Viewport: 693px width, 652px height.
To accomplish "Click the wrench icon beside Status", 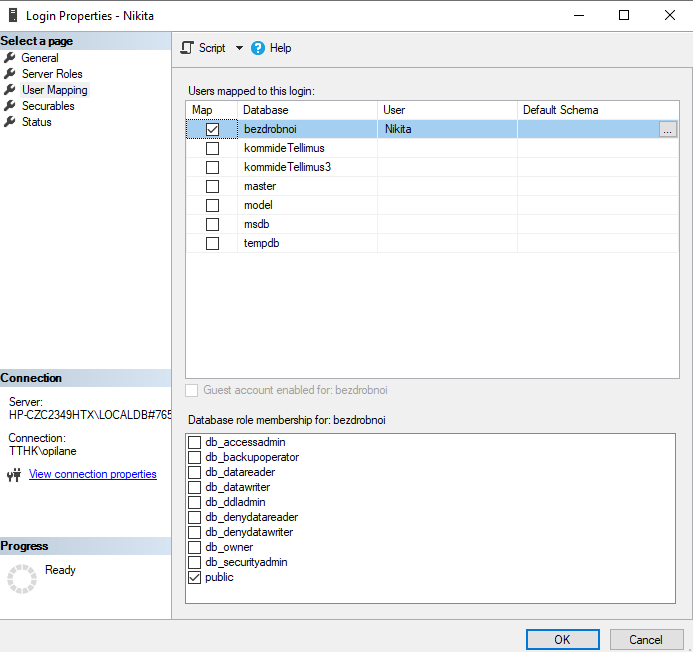I will [x=11, y=122].
